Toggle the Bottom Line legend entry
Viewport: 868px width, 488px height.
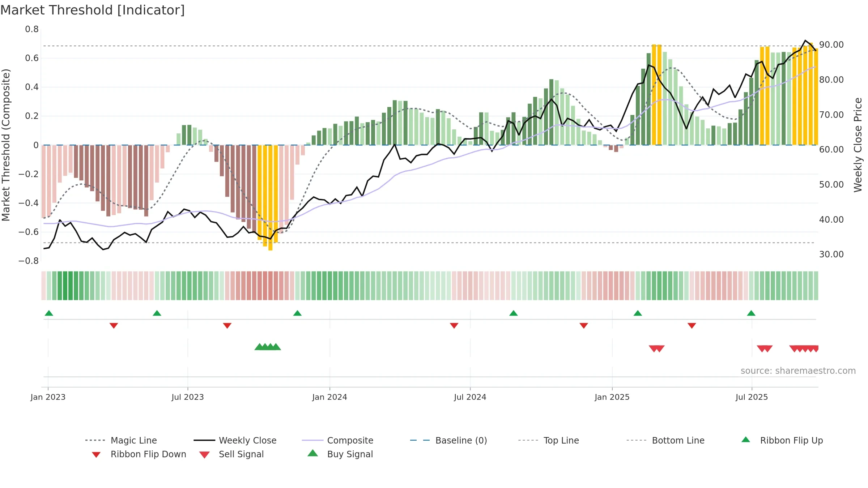pos(665,440)
